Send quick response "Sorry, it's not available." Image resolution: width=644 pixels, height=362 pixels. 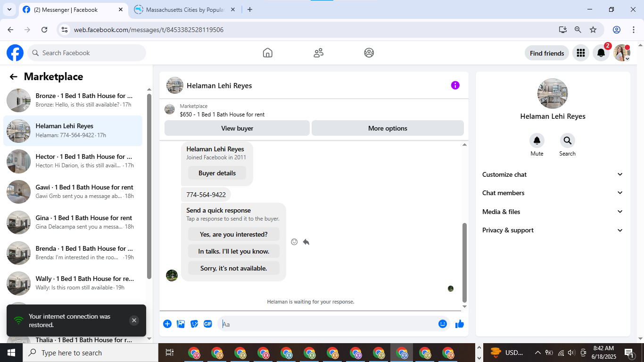pos(234,268)
